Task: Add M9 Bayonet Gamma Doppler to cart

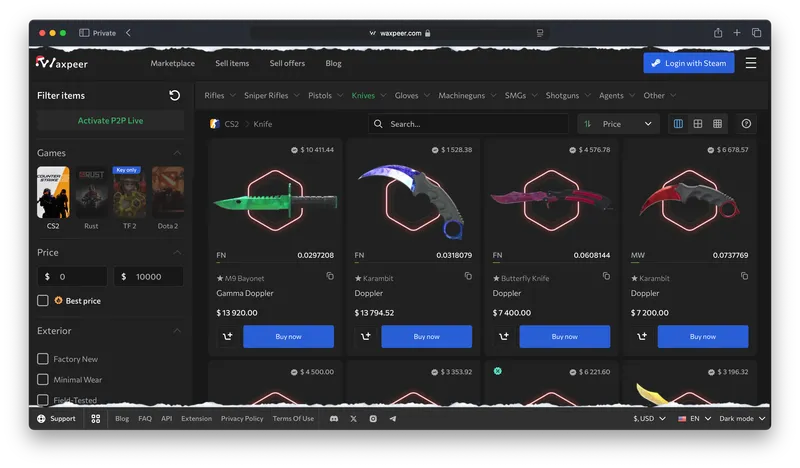Action: 228,336
